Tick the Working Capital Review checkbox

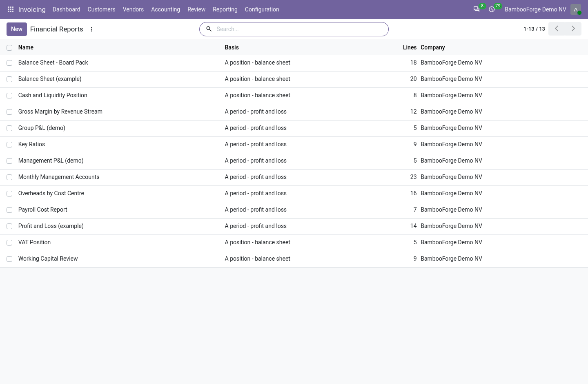(x=9, y=259)
